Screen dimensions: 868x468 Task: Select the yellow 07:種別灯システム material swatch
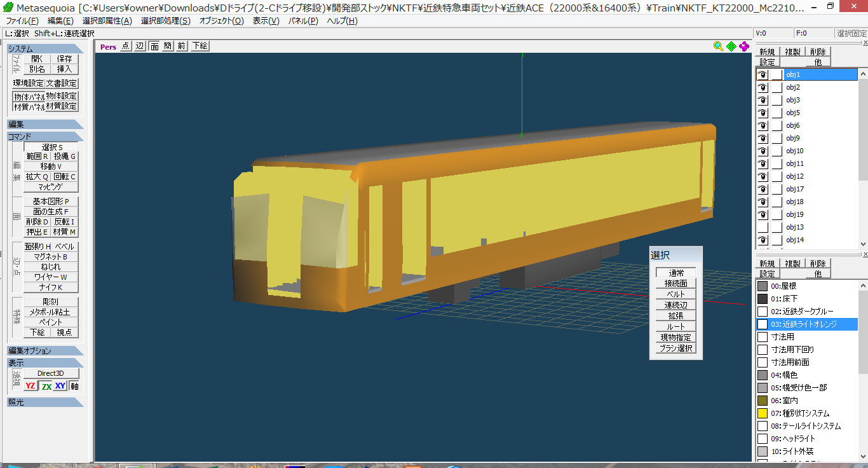(763, 413)
